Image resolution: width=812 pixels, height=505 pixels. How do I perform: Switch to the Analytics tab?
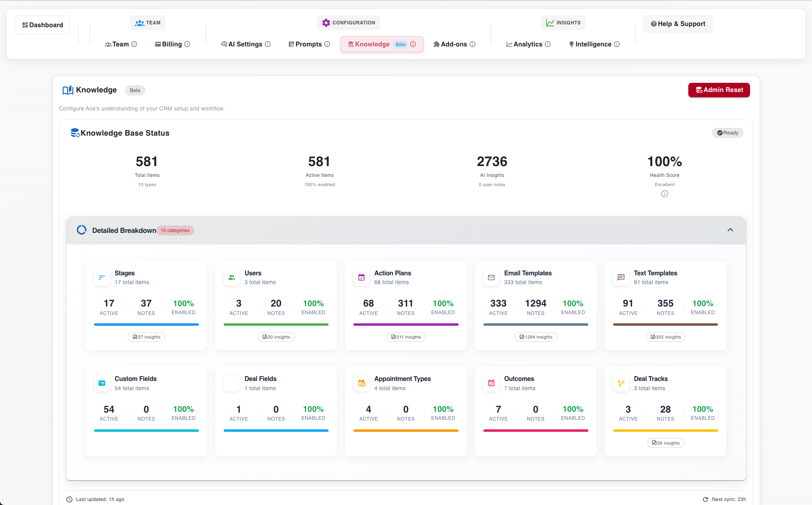(527, 44)
